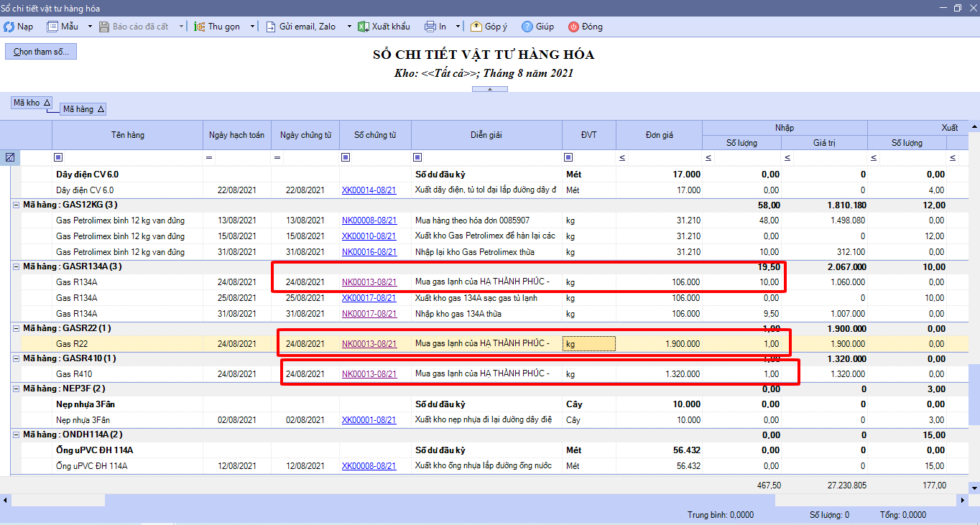This screenshot has width=980, height=525.
Task: Click the Diễn giải column header
Action: click(486, 135)
